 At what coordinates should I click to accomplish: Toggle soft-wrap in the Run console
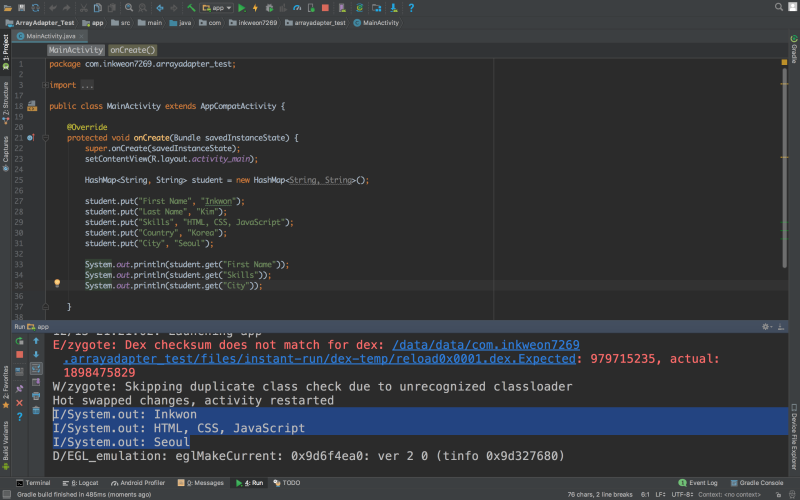point(36,369)
